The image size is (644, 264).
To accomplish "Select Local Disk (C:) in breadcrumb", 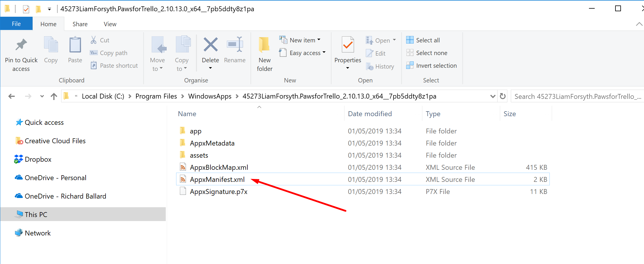I will click(103, 96).
